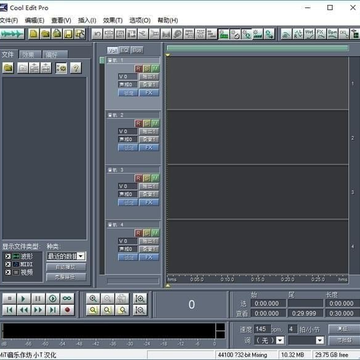
Task: Click zoom to right edge of selection icon
Action: coord(122,310)
